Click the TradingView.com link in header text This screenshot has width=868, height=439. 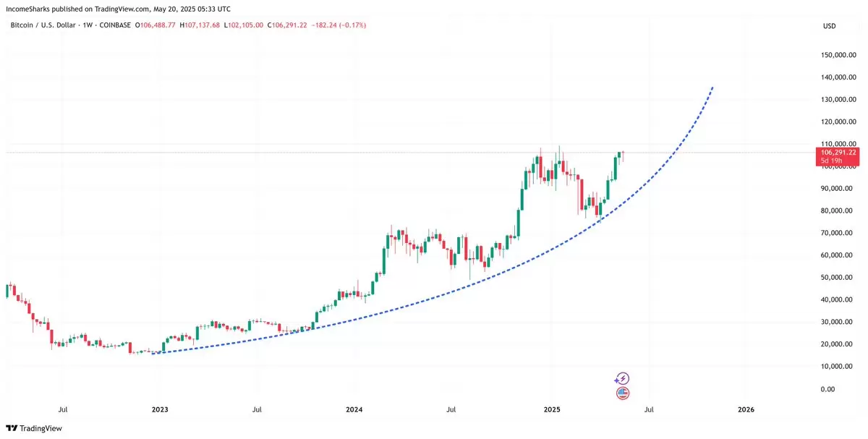click(124, 9)
